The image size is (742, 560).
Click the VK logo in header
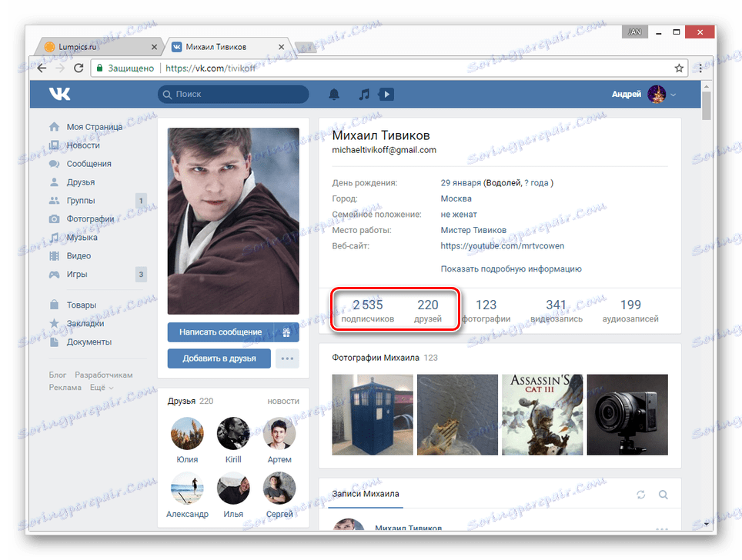59,94
